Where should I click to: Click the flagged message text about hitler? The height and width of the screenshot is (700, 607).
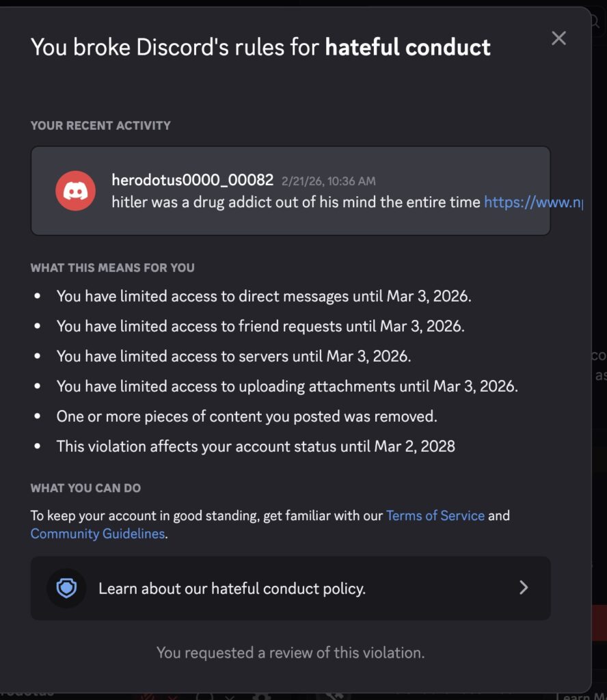[296, 202]
